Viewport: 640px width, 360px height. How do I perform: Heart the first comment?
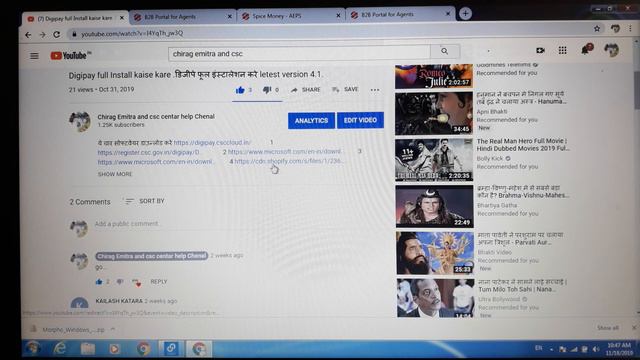(137, 282)
